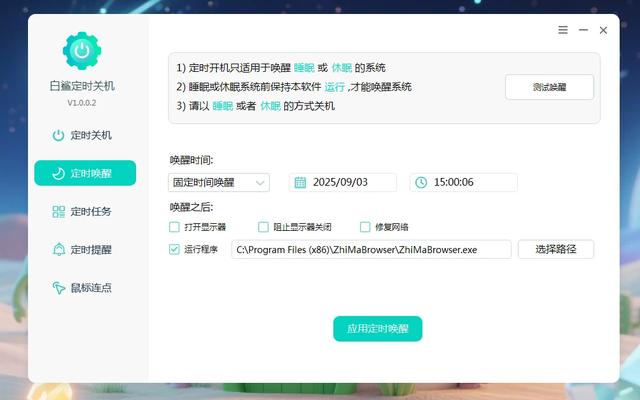Open the 定时提醒 tab
640x400 pixels.
[x=85, y=249]
